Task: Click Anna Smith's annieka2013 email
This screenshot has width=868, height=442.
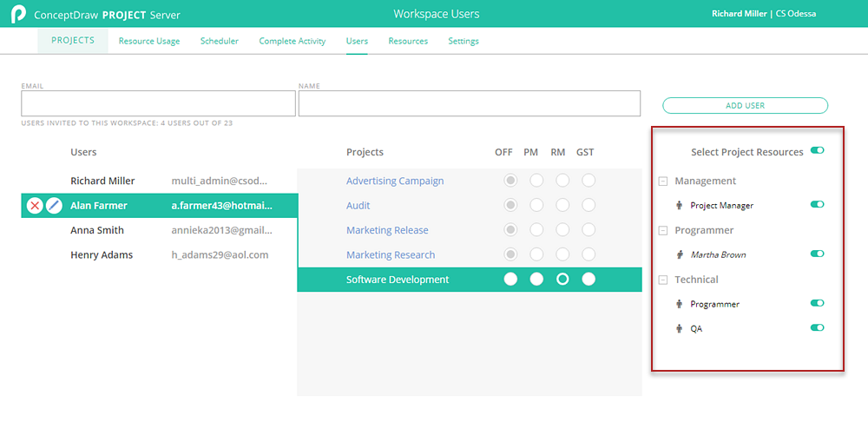Action: coord(221,230)
